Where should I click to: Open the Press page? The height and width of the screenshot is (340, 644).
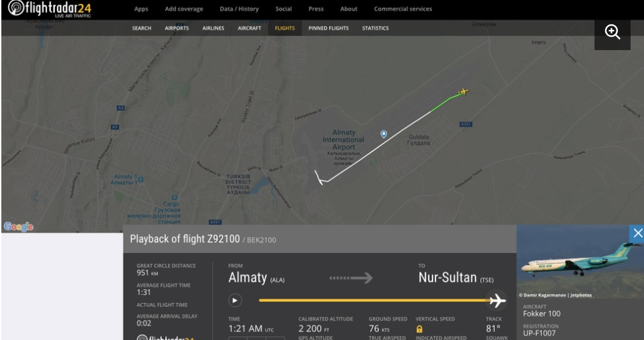point(316,9)
